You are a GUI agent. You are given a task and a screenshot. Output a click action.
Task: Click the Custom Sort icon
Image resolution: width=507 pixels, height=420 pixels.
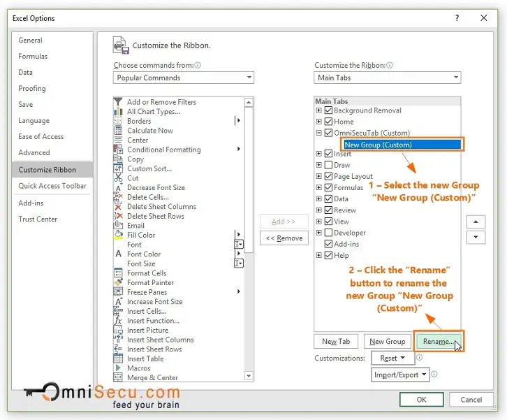tap(118, 168)
